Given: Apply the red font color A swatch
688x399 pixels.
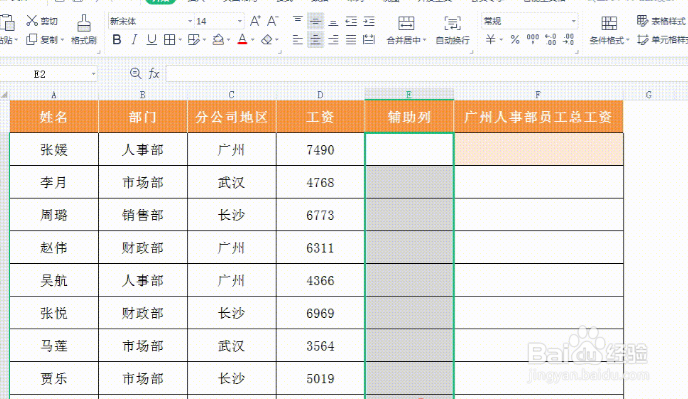Looking at the screenshot, I should click(x=242, y=40).
